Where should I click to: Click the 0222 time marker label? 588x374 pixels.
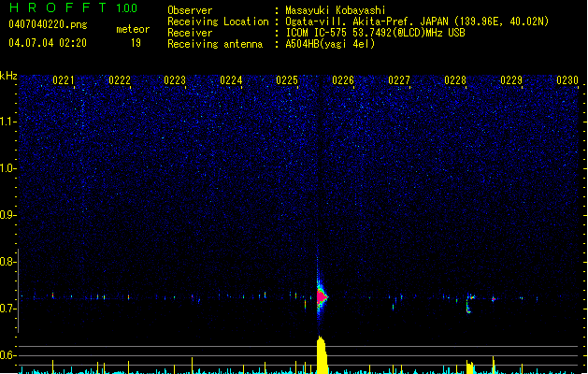120,80
